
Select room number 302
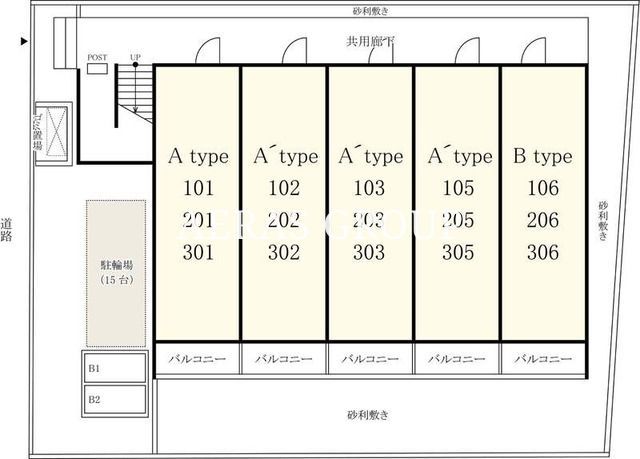pyautogui.click(x=284, y=252)
